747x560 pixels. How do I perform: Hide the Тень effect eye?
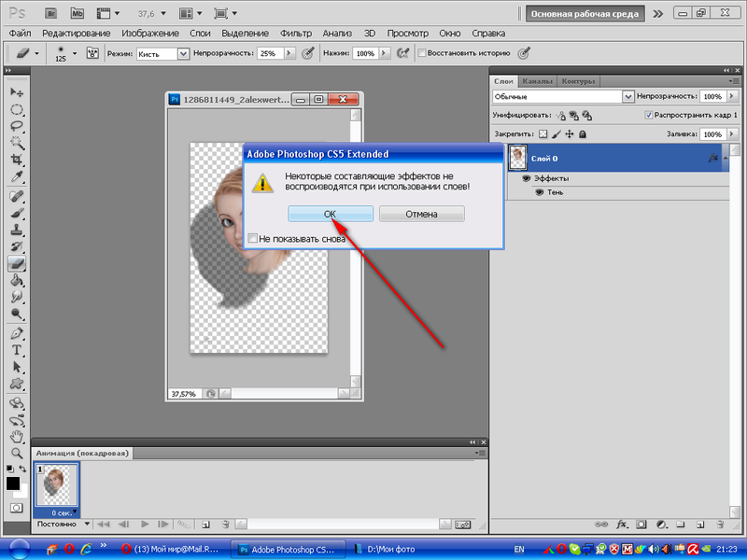(x=540, y=192)
